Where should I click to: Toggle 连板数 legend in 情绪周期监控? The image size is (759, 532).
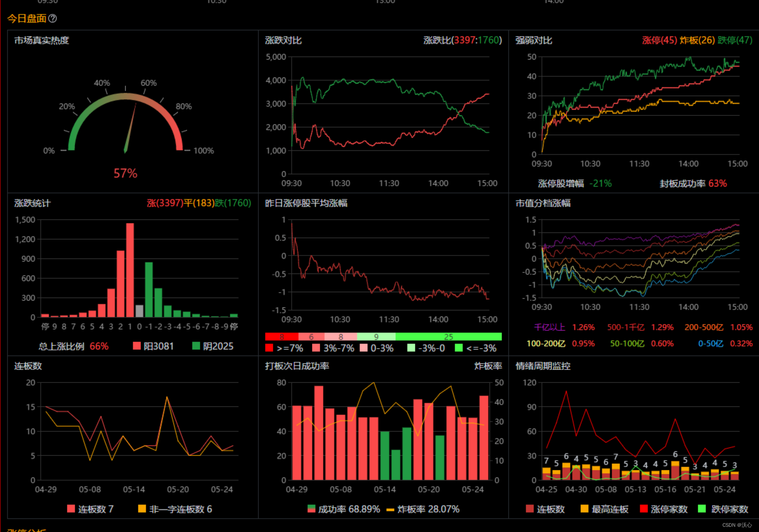545,509
